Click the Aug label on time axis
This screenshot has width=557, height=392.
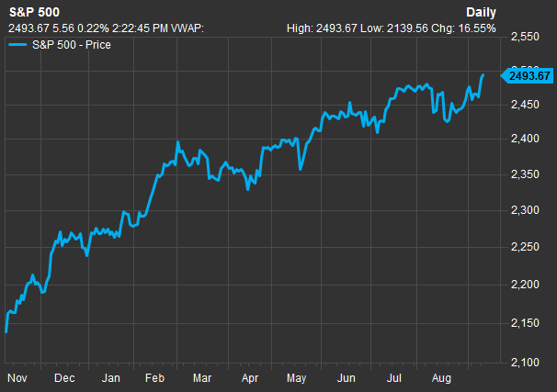pyautogui.click(x=442, y=377)
